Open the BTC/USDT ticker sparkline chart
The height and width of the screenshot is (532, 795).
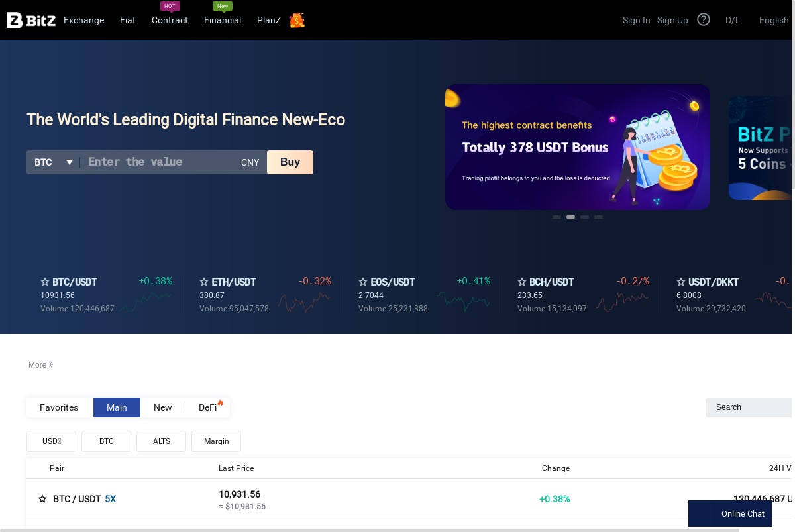(146, 302)
